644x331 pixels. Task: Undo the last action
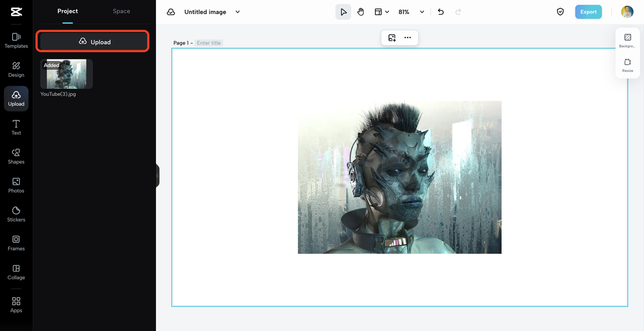pyautogui.click(x=441, y=12)
